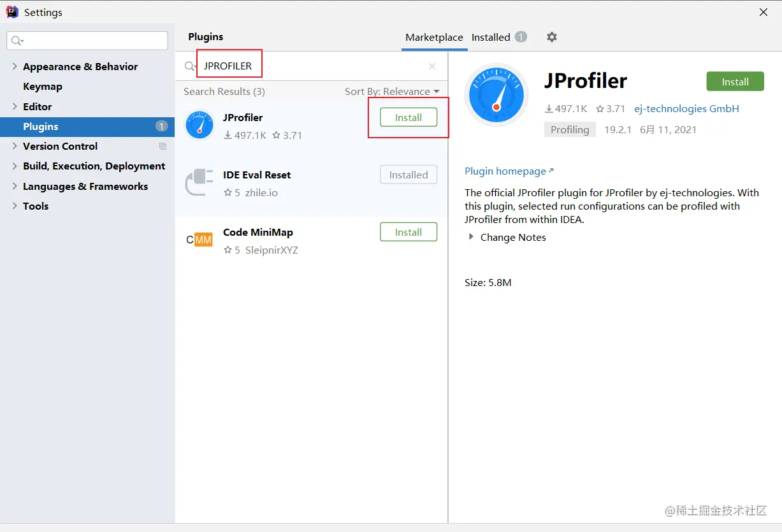Expand the Change Notes section
Screen dimensions: 782x532
[x=472, y=237]
